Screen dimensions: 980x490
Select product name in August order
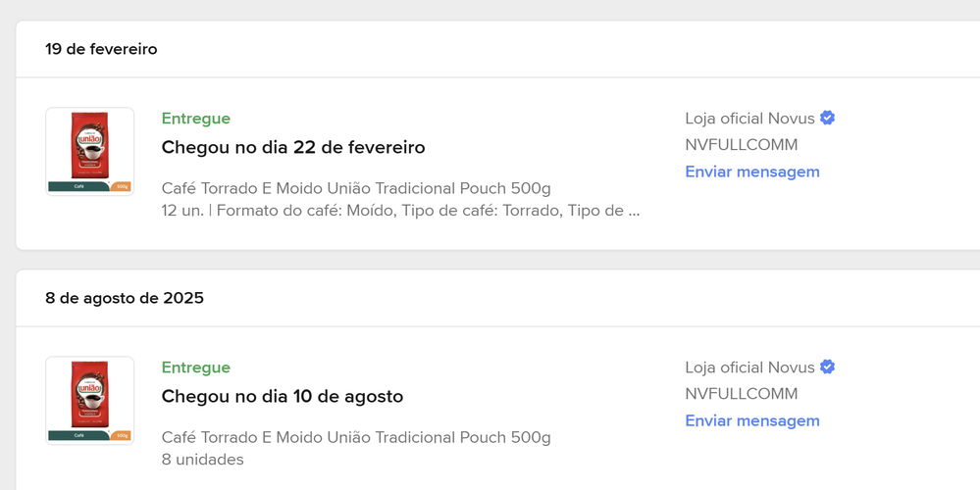click(x=356, y=437)
